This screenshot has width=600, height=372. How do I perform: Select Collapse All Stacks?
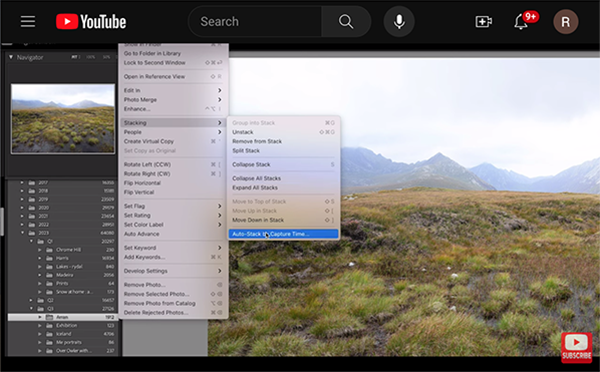click(284, 178)
